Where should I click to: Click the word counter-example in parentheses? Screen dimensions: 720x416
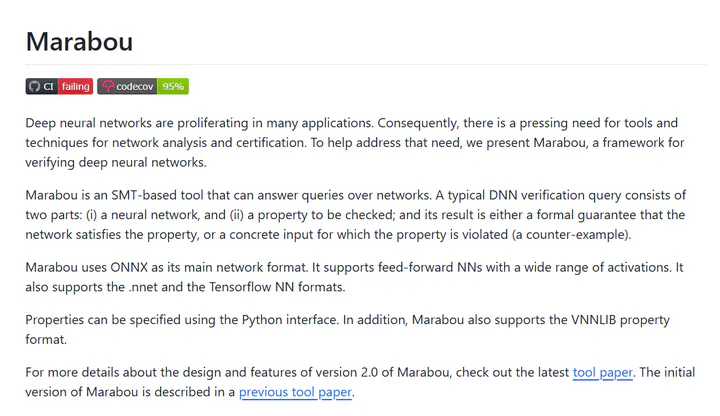[x=576, y=235]
